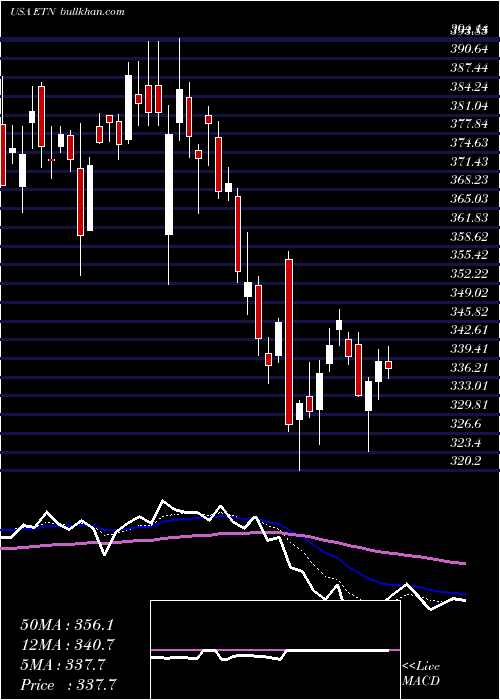Choose the 361.83 price label
Screen dimensions: 500x700
(469, 217)
